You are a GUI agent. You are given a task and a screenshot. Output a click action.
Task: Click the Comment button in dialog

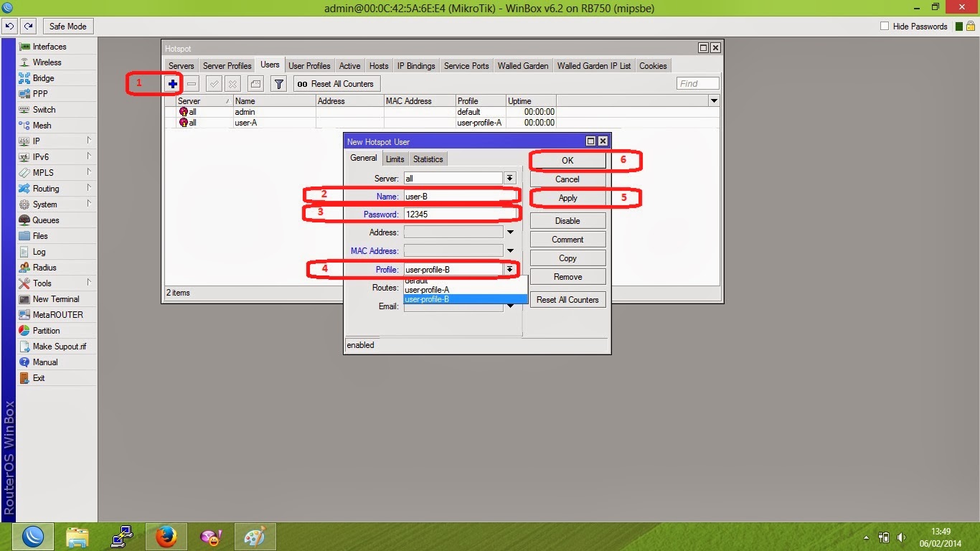[x=567, y=240]
